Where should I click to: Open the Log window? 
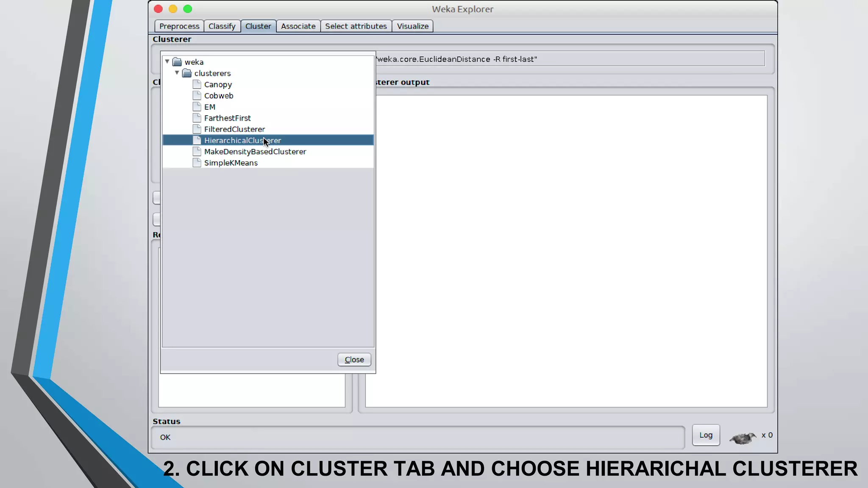pyautogui.click(x=706, y=435)
